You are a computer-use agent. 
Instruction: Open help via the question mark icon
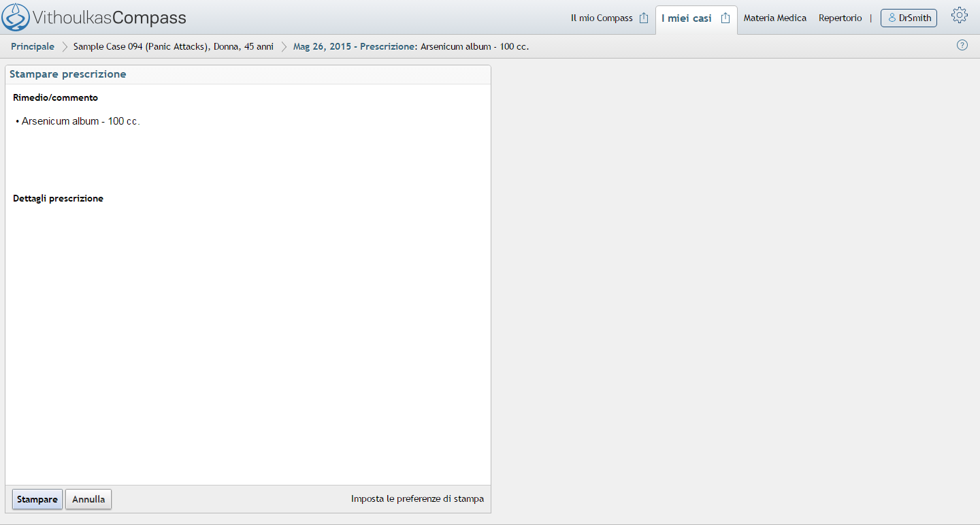[x=962, y=46]
